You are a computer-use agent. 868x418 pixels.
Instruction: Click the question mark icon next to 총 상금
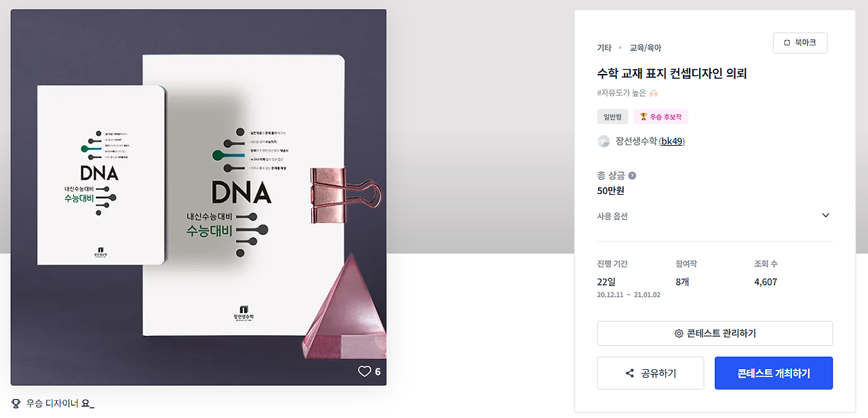pos(632,176)
